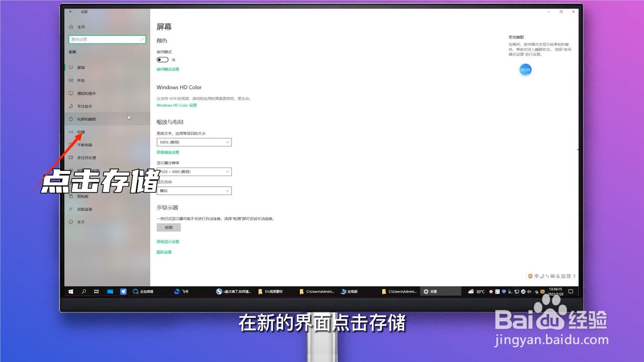Click 存储 (Storage) indicated by red arrow
Viewport: 644px width, 362px height.
[x=80, y=132]
